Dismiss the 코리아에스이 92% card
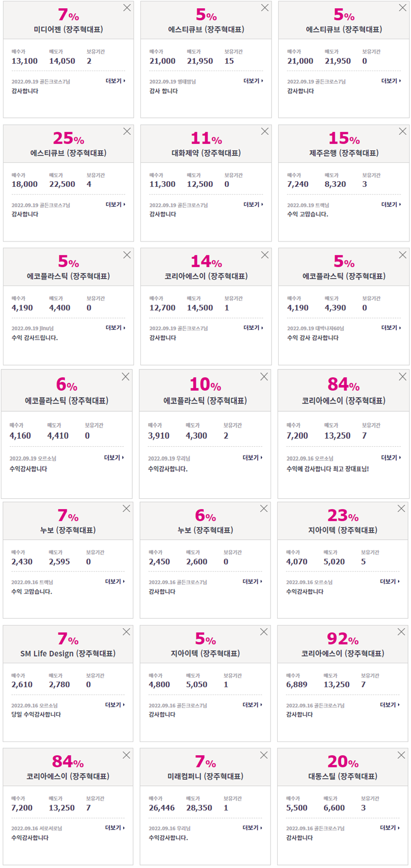 [401, 632]
